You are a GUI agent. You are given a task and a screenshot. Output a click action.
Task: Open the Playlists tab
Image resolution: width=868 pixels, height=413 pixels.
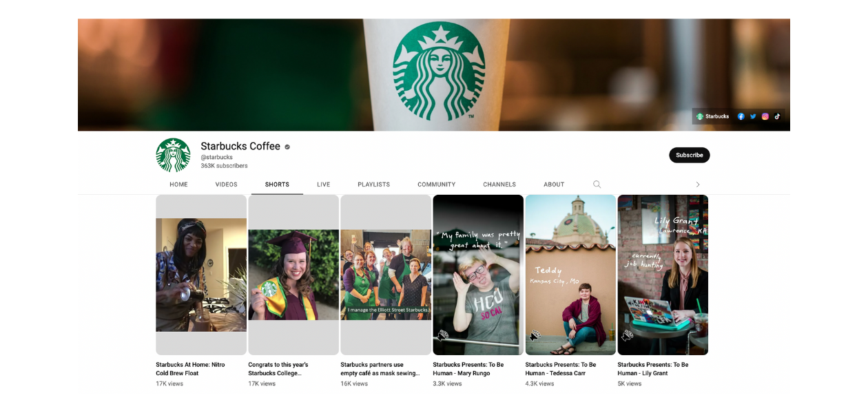(373, 184)
